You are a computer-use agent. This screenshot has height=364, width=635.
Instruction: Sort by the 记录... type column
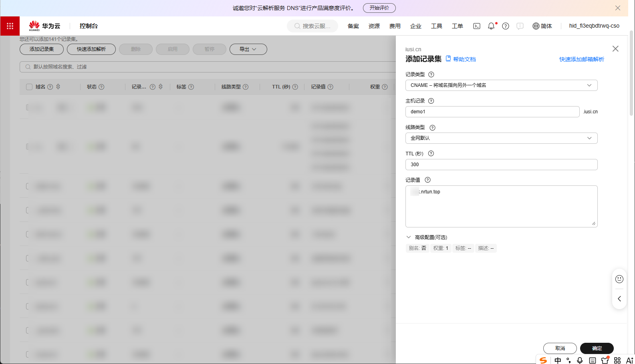point(161,86)
